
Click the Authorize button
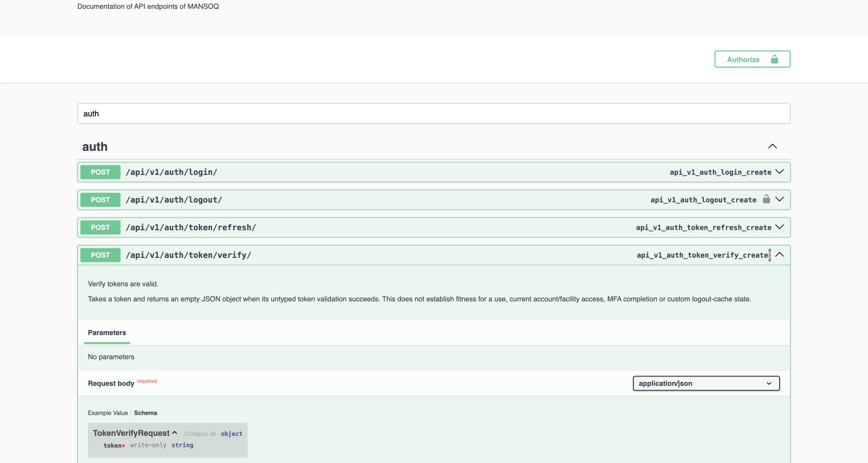coord(752,59)
